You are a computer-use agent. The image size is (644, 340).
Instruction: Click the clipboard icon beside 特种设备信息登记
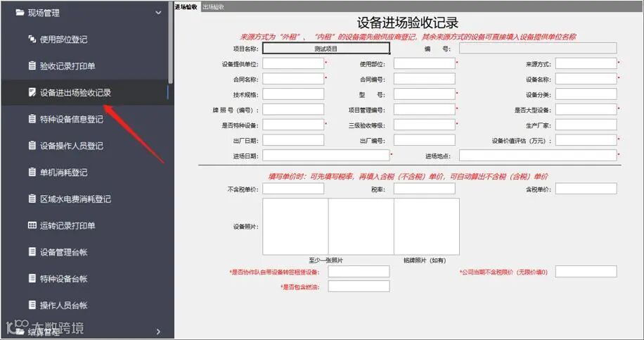click(x=32, y=119)
